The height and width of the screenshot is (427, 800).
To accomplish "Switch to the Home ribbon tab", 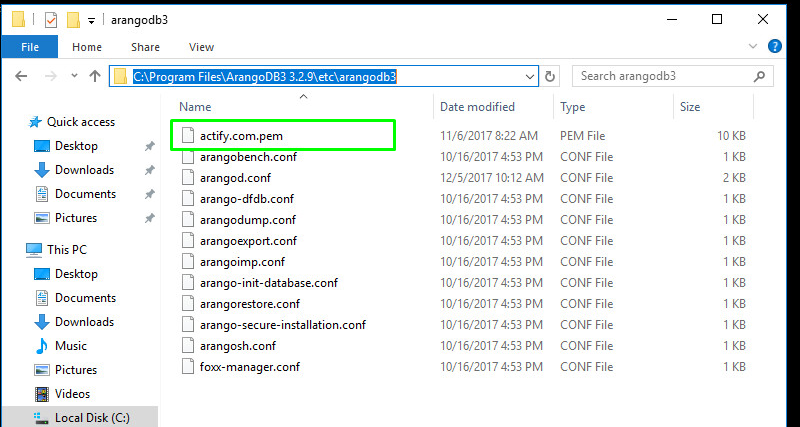I will click(x=87, y=47).
